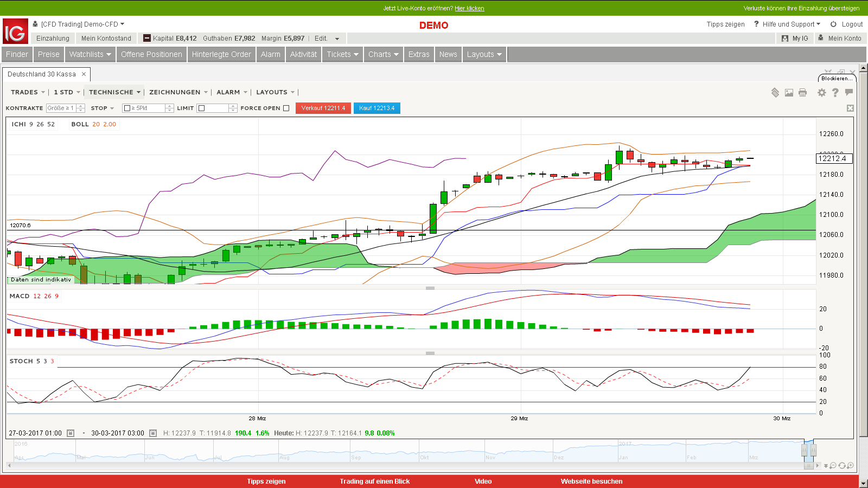The image size is (868, 488).
Task: Open the TECHNISCHE indicators dropdown
Action: [114, 92]
